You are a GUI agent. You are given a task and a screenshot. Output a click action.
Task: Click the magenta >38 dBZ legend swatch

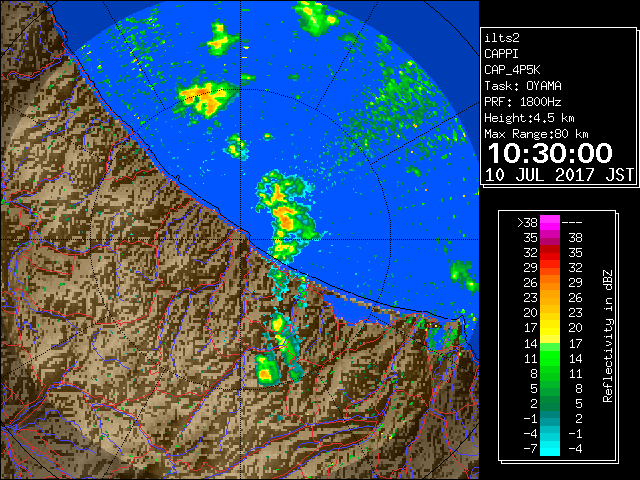tap(550, 223)
